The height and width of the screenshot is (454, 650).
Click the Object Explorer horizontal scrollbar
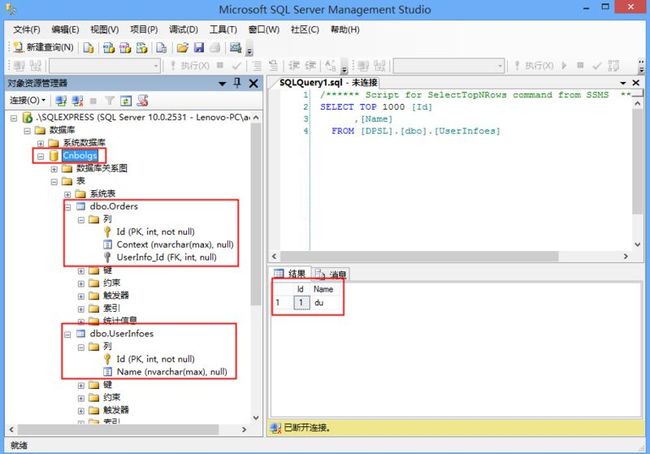point(118,430)
